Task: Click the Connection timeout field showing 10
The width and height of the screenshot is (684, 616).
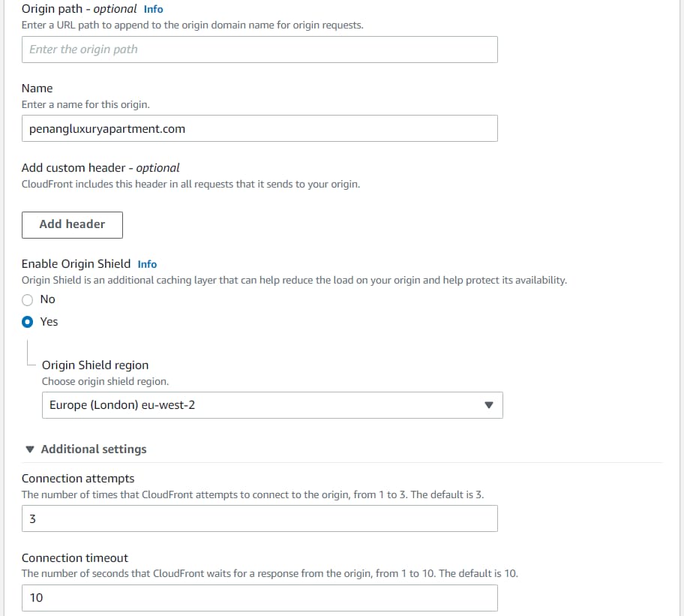Action: (x=259, y=598)
